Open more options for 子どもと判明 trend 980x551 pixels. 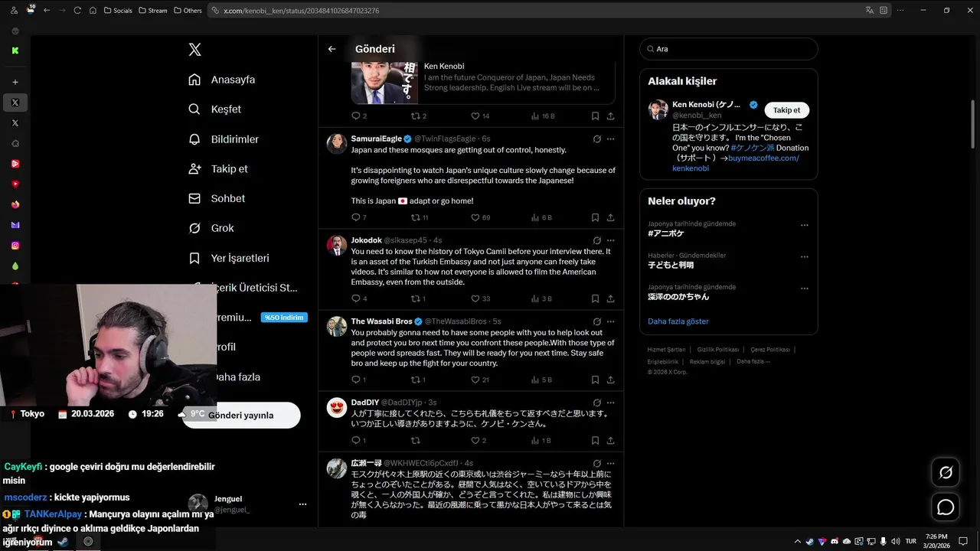pos(805,256)
